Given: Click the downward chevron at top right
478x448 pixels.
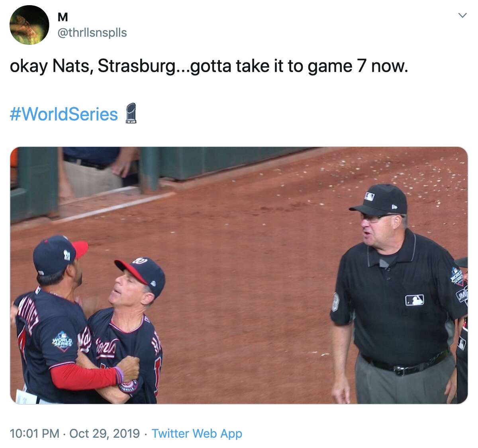Looking at the screenshot, I should coord(462,15).
